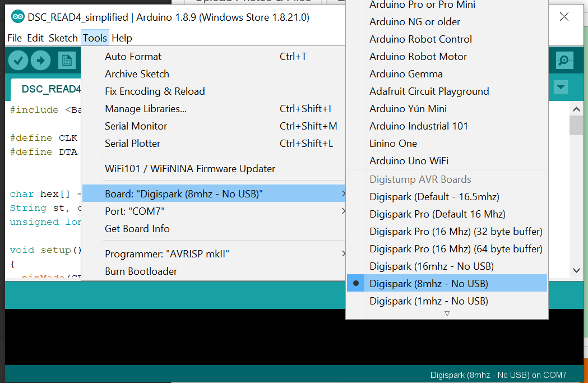Image resolution: width=588 pixels, height=383 pixels.
Task: Click editor scrollbar down arrow
Action: pos(576,270)
